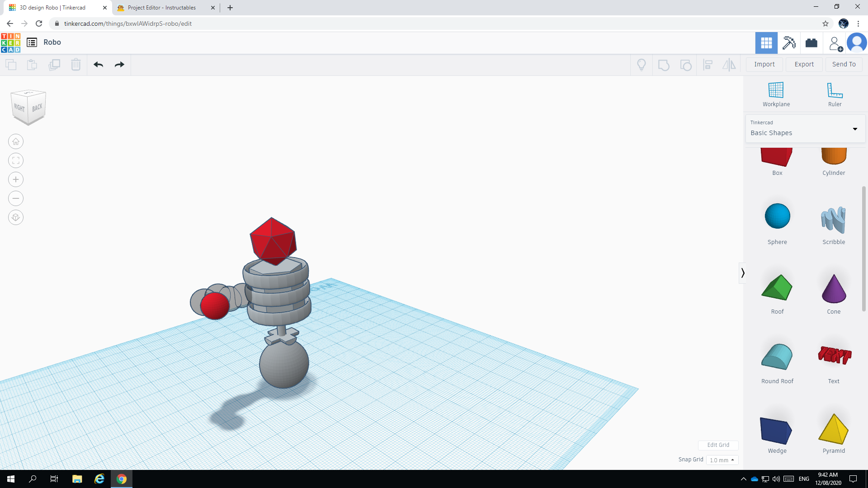Click the Ungroup shapes icon
868x488 pixels.
click(686, 65)
